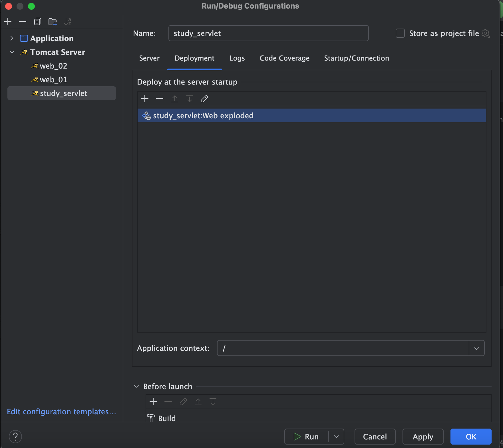Sort configurations alphabetically
Screen dimensions: 503x448
click(x=68, y=22)
